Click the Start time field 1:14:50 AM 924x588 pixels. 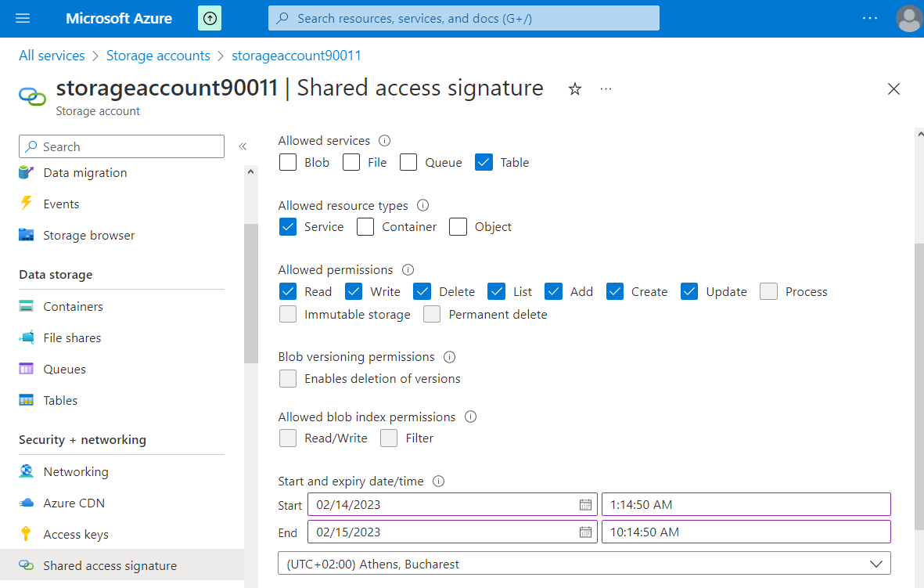(x=746, y=505)
